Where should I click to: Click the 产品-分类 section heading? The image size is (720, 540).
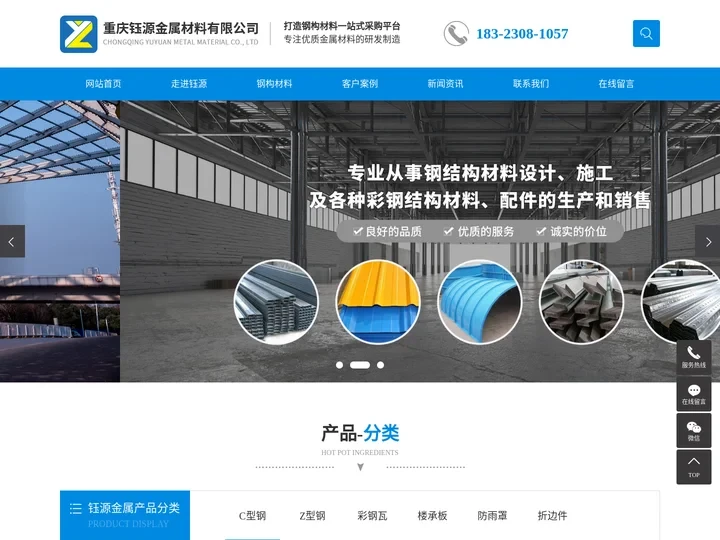point(360,433)
